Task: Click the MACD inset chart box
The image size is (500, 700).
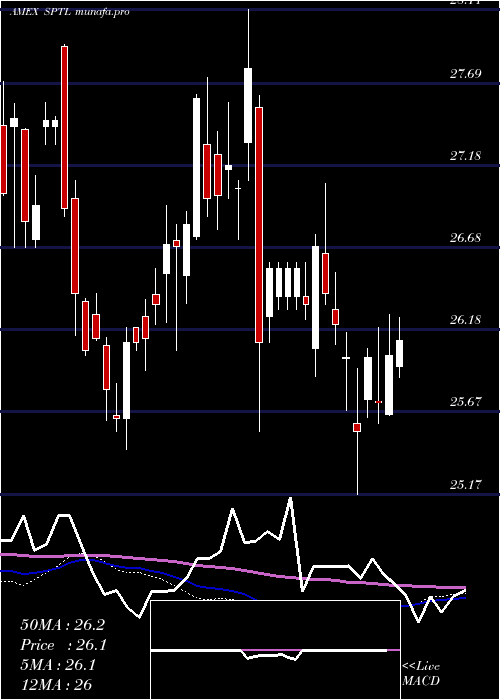Action: 275,650
